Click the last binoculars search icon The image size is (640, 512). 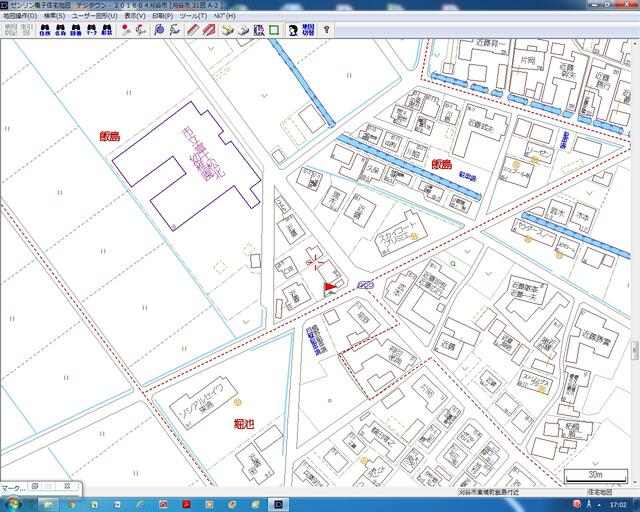click(x=107, y=30)
